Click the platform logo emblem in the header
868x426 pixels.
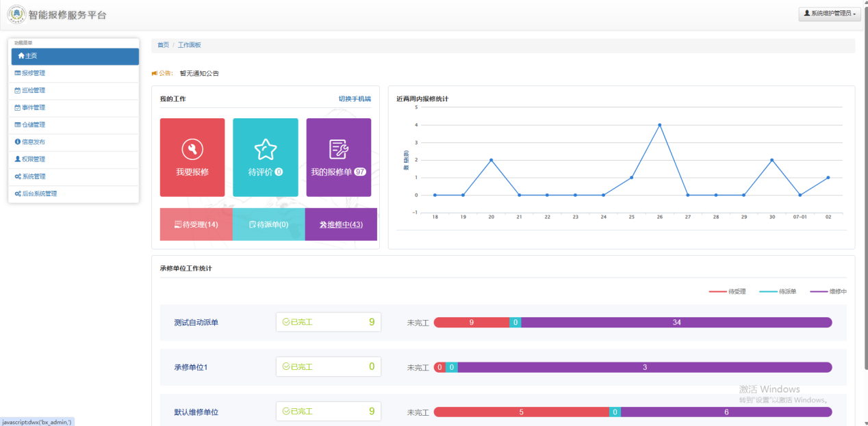(x=16, y=14)
